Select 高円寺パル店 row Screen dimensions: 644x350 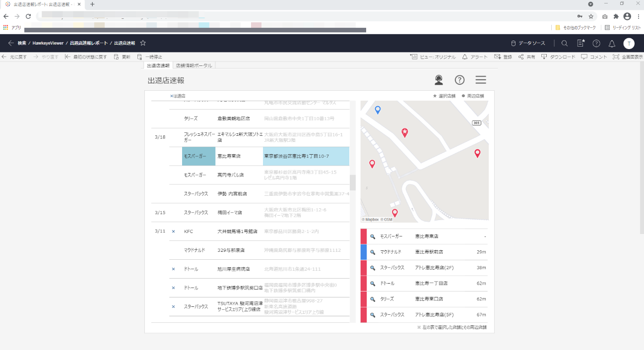tap(231, 175)
